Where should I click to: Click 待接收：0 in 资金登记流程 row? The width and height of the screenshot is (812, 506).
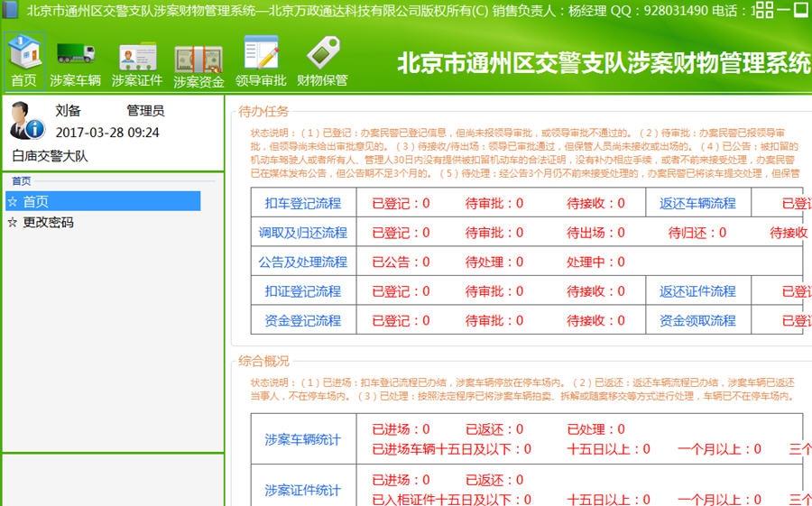pyautogui.click(x=595, y=320)
